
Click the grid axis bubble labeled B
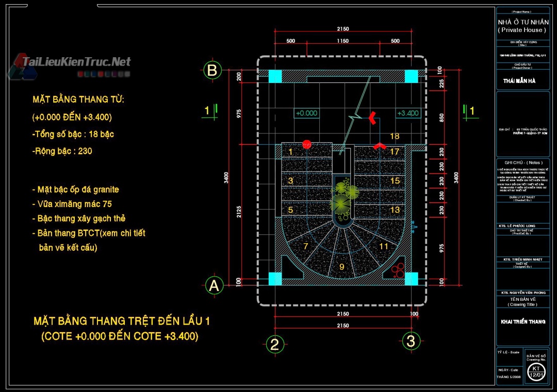212,70
